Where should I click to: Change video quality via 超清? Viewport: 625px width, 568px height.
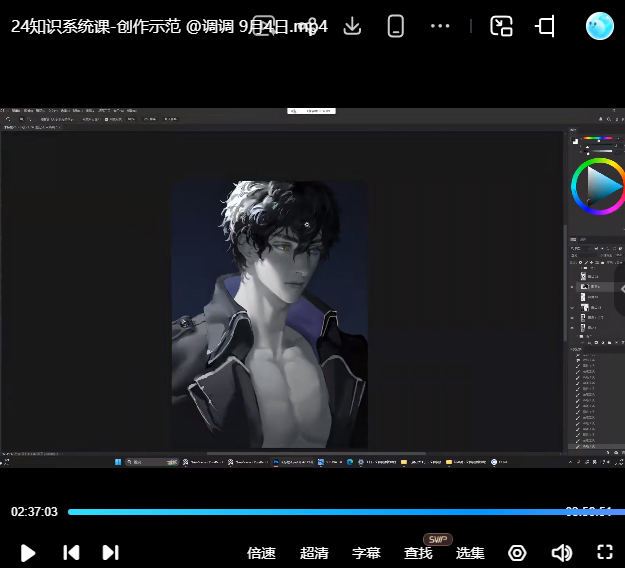click(x=314, y=553)
